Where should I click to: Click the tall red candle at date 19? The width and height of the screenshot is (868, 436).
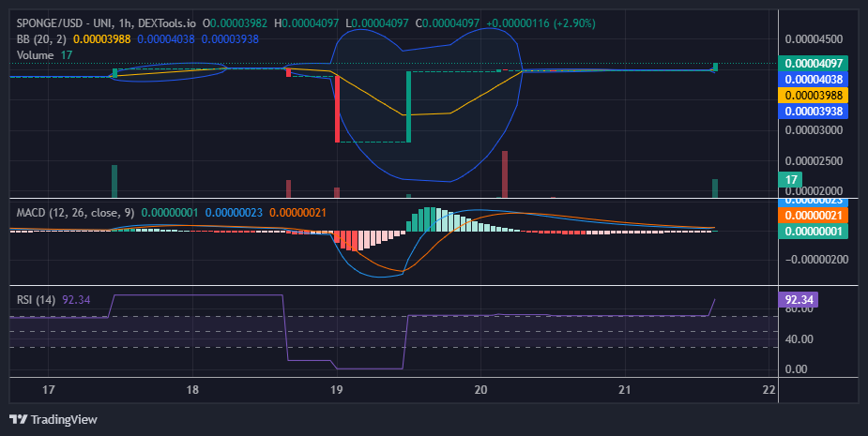[337, 109]
